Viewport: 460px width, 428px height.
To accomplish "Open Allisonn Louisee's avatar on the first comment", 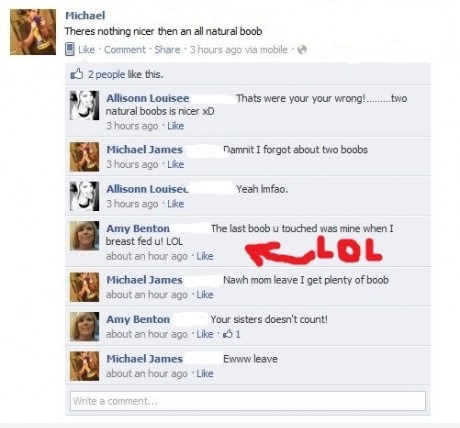I will [84, 105].
